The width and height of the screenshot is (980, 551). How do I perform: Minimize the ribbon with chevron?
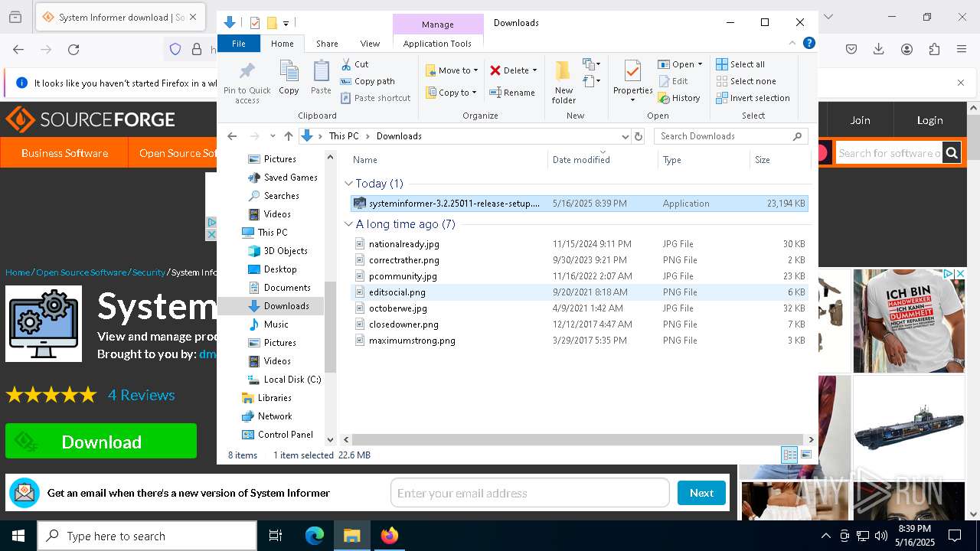pos(793,44)
